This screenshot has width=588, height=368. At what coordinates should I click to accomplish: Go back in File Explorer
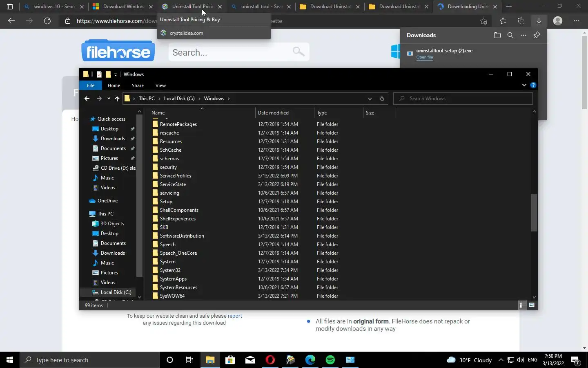coord(87,99)
